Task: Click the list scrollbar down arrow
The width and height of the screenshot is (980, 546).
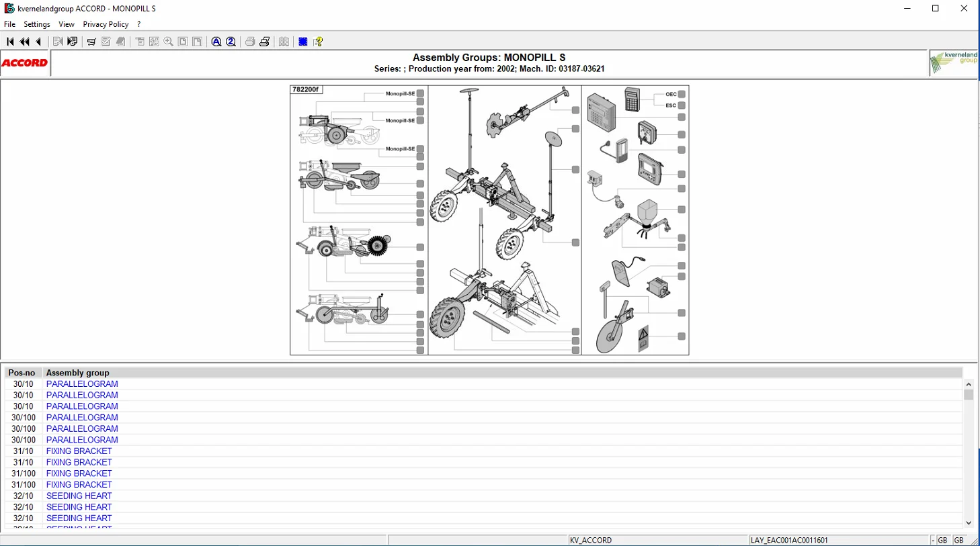Action: [969, 522]
